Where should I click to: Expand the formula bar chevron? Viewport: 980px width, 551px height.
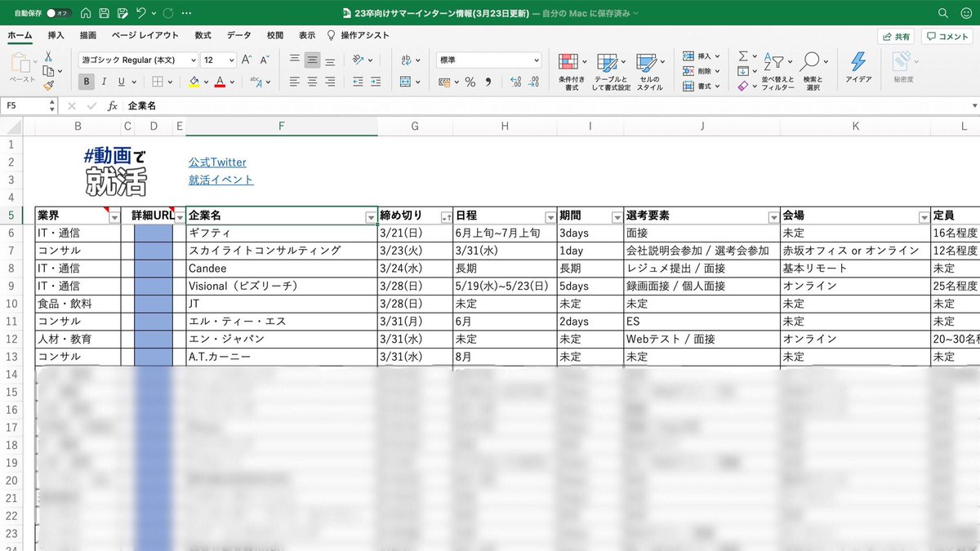point(973,106)
